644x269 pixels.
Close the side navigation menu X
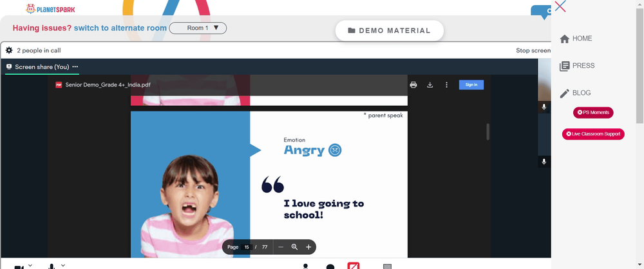560,6
